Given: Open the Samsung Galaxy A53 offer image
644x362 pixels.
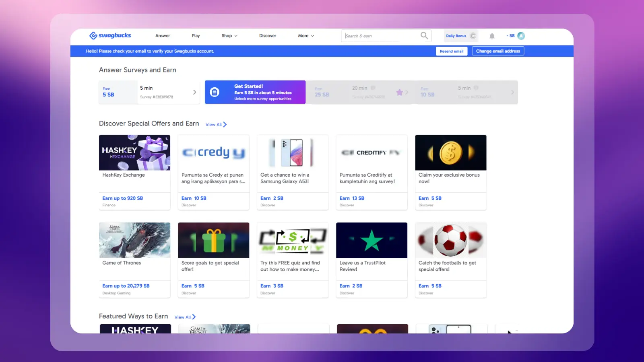Looking at the screenshot, I should pyautogui.click(x=293, y=152).
